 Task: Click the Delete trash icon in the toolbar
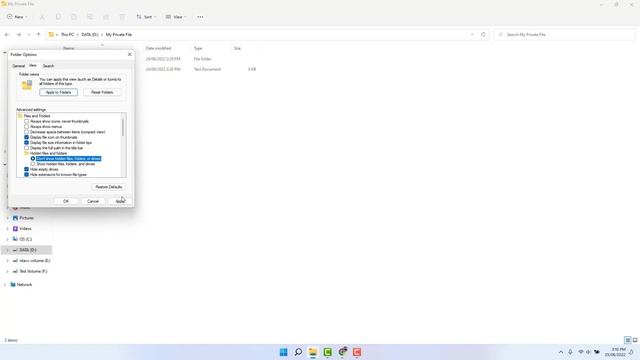click(x=122, y=17)
